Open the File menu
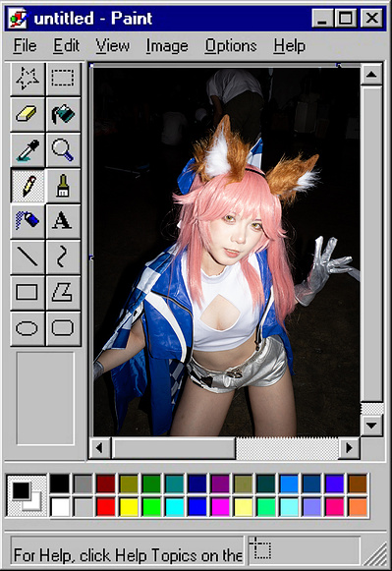This screenshot has width=392, height=571. (x=26, y=46)
